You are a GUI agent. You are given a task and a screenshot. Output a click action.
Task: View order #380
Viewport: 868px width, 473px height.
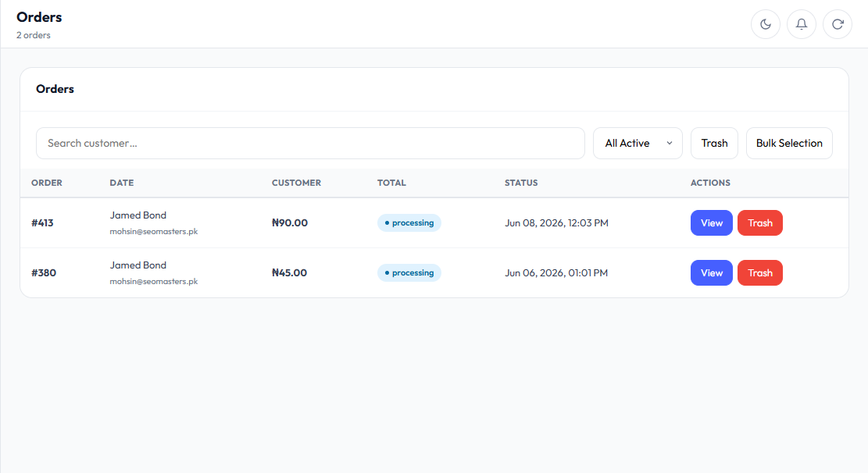click(x=711, y=272)
